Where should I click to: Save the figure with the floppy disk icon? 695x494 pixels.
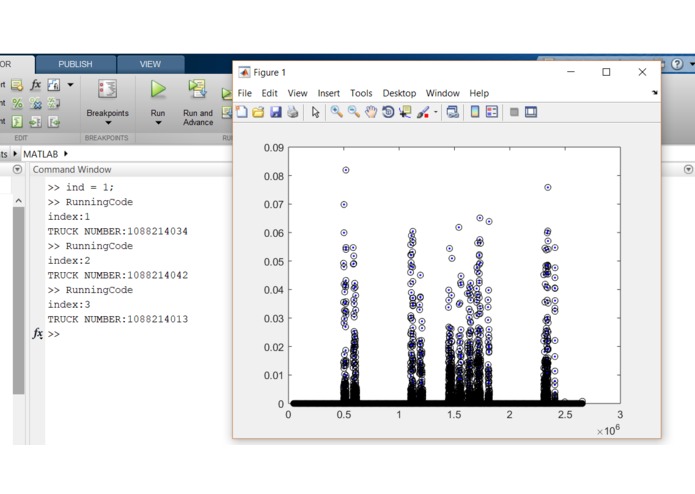[276, 112]
